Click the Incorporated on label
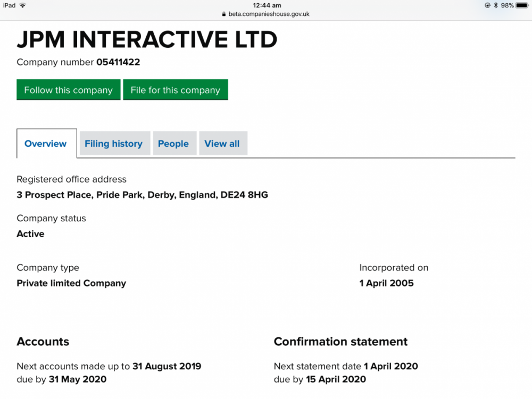Screen dimensions: 532x399 coord(394,268)
